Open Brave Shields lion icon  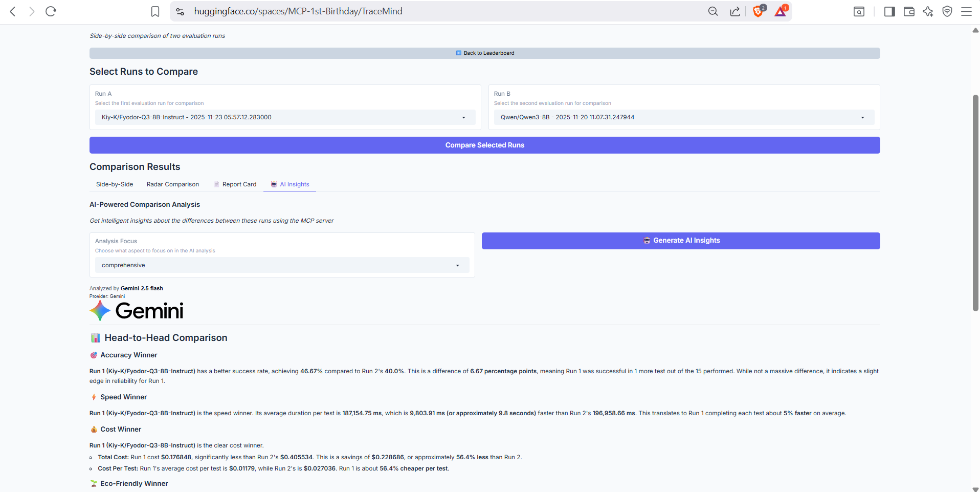click(x=759, y=11)
